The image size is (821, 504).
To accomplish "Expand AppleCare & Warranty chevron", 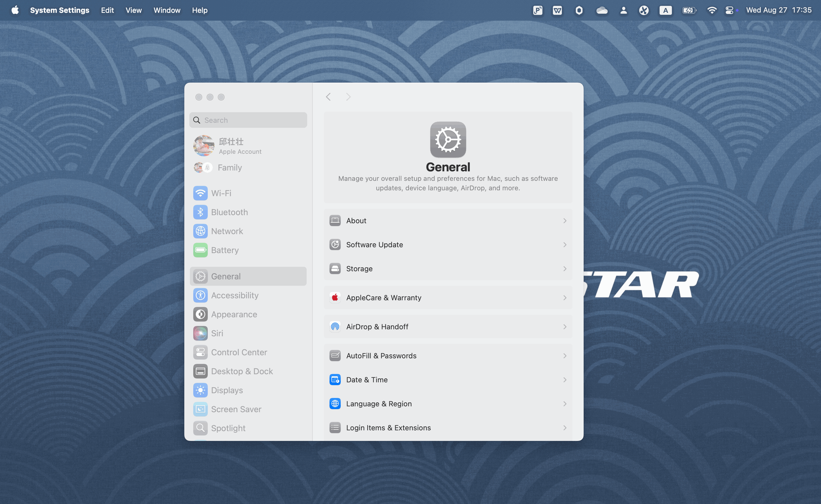I will (565, 297).
